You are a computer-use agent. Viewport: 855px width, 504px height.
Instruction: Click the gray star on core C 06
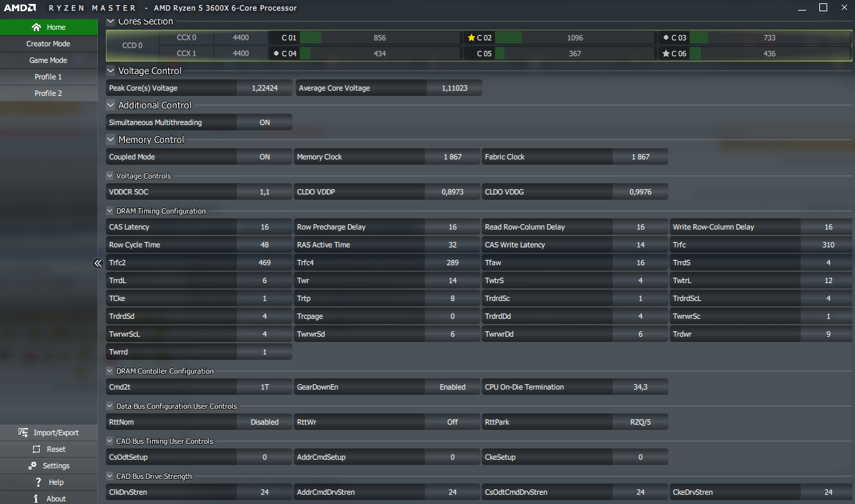tap(666, 54)
